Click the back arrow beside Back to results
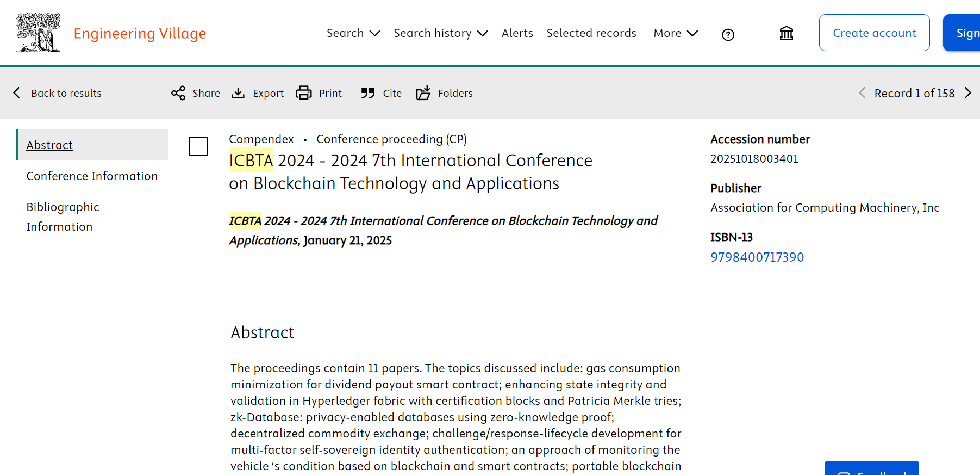This screenshot has width=980, height=475. 17,93
